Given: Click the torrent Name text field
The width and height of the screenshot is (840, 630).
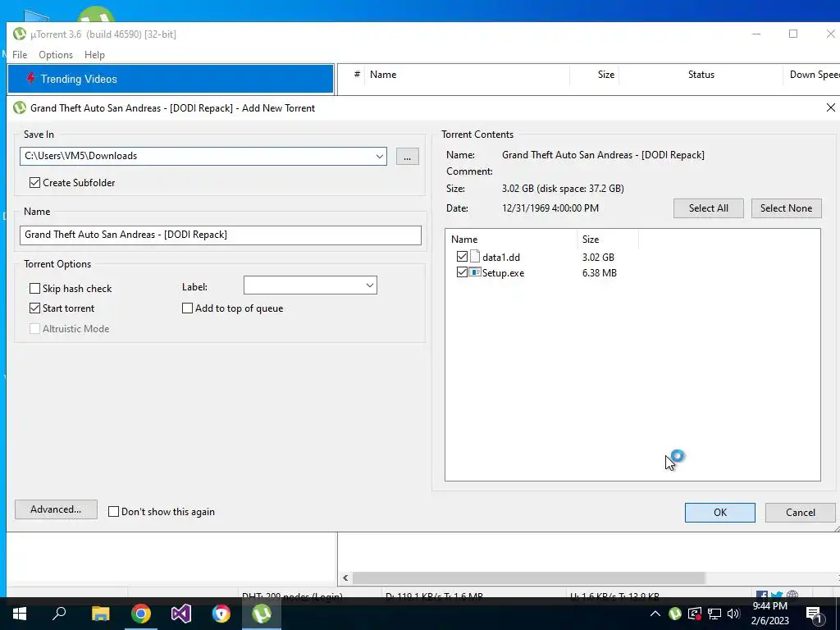Looking at the screenshot, I should [x=220, y=235].
